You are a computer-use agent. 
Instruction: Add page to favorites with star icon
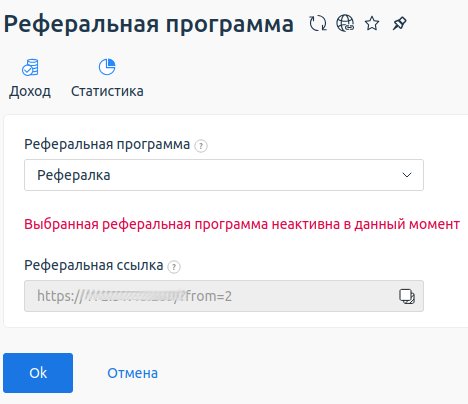[372, 24]
